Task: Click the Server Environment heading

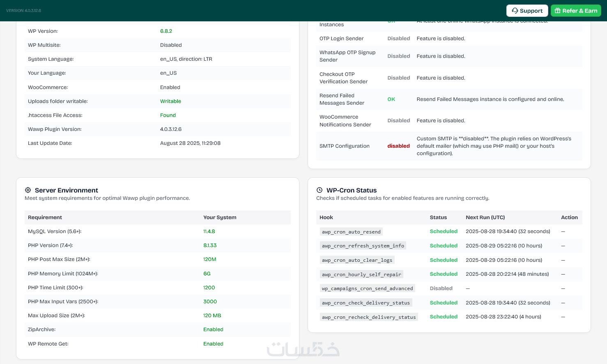Action: point(67,190)
